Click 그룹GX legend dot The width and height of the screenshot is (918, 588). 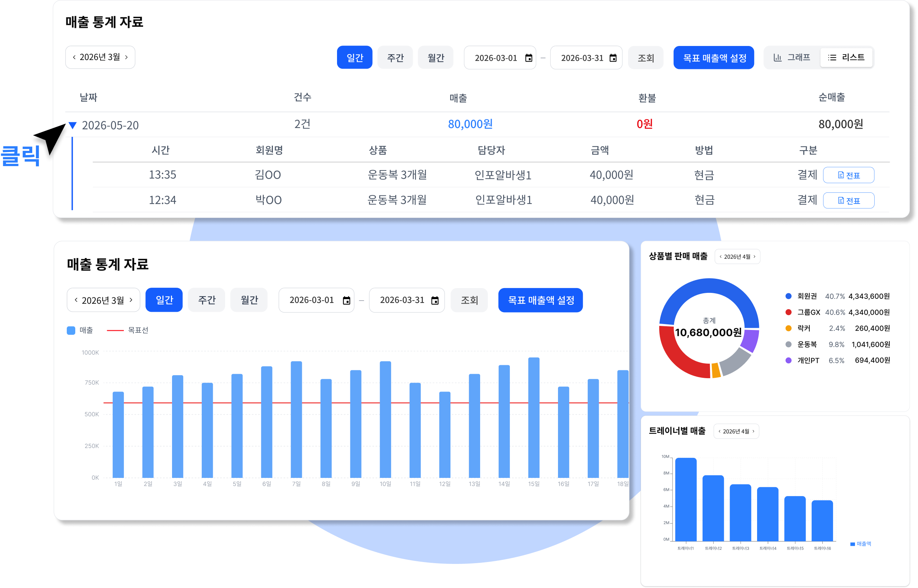(x=789, y=312)
